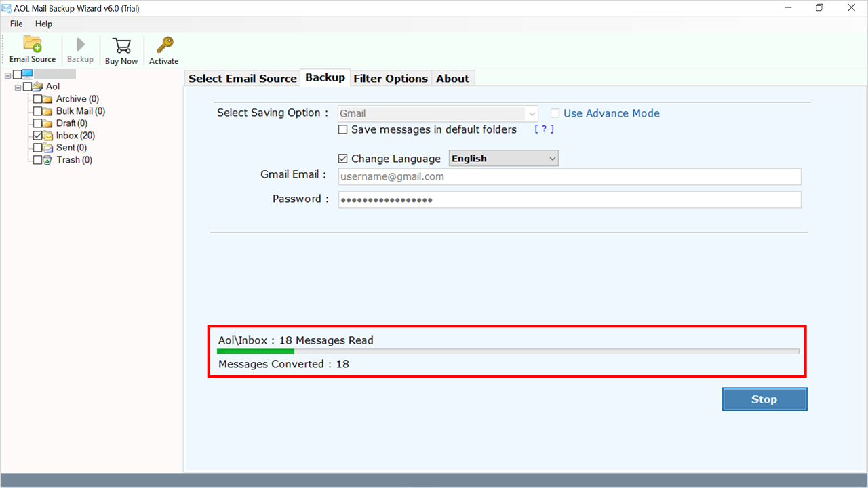Check the Trash folder checkbox
Image resolution: width=868 pixels, height=488 pixels.
(37, 160)
